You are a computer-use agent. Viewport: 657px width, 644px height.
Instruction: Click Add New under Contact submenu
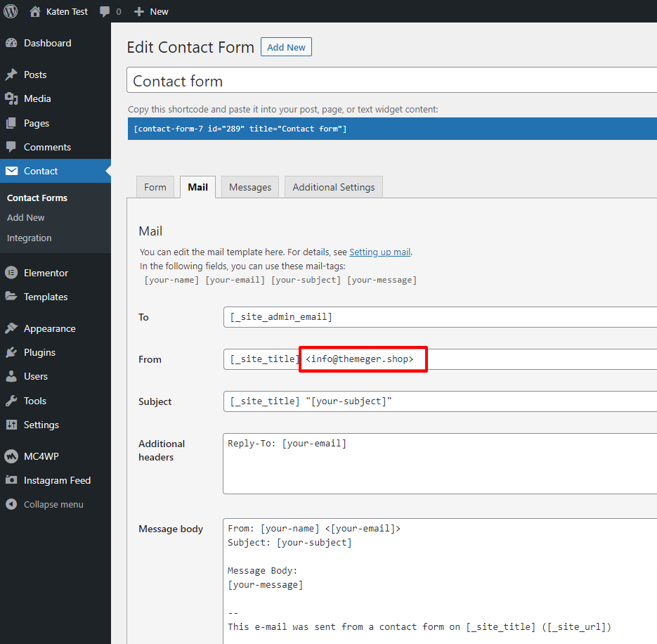click(x=25, y=218)
